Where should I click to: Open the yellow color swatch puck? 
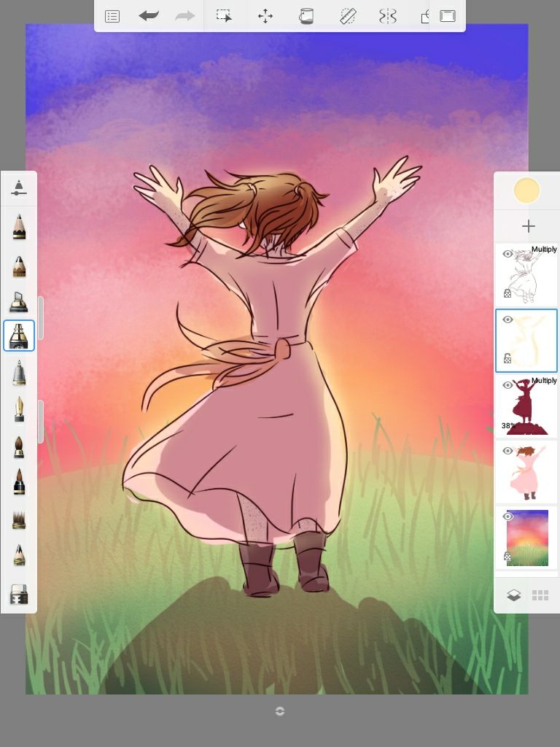(x=527, y=190)
